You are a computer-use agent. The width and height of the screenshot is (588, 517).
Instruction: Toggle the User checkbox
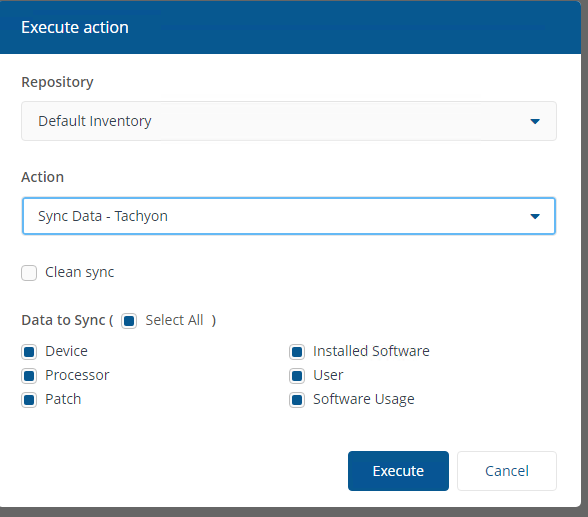click(x=297, y=376)
